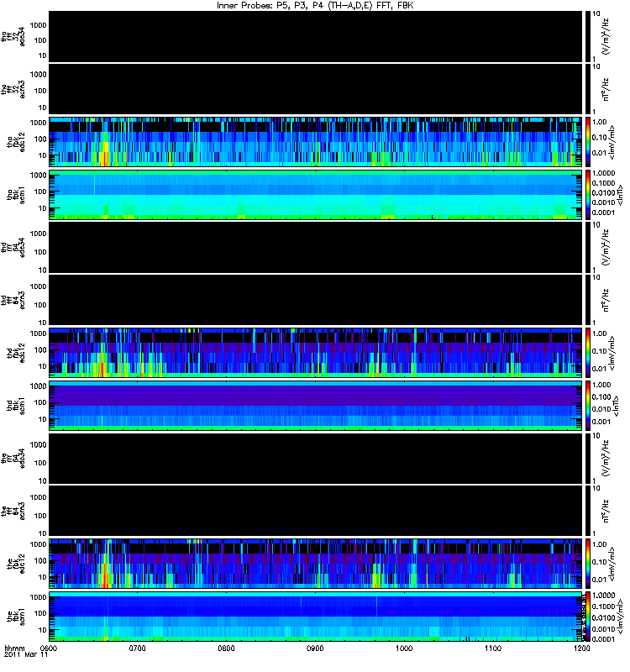Click the thd fbk edc12 color bar
630x672 pixels.
pos(587,353)
